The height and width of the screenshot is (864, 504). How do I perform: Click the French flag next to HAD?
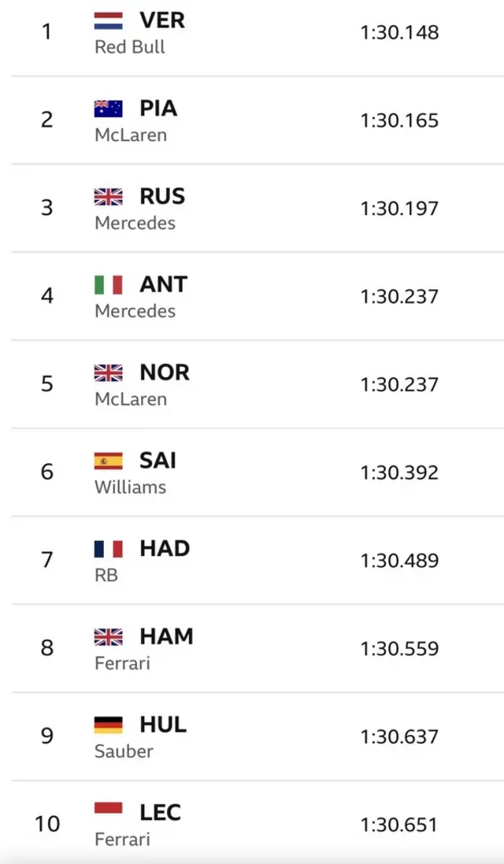pyautogui.click(x=108, y=549)
